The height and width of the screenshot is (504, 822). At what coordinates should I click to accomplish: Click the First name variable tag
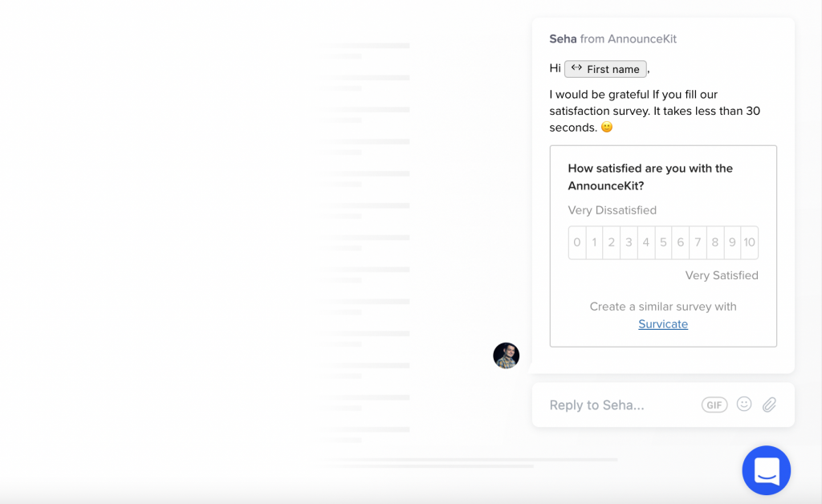pos(605,69)
